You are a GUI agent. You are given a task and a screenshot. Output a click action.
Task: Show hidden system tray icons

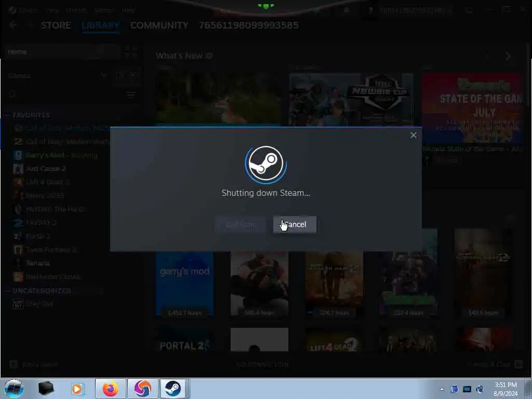(442, 389)
